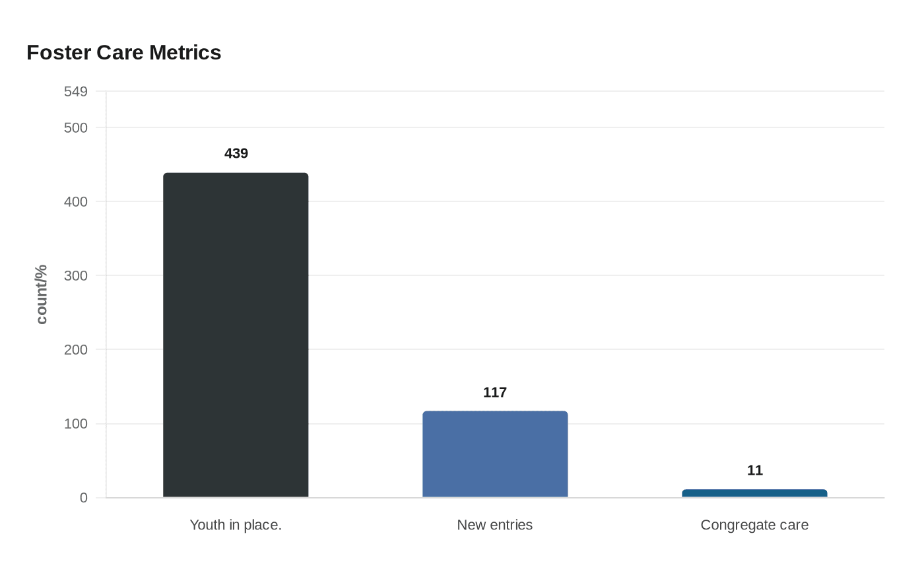Click the count/% axis title
The height and width of the screenshot is (581, 924).
pos(42,294)
